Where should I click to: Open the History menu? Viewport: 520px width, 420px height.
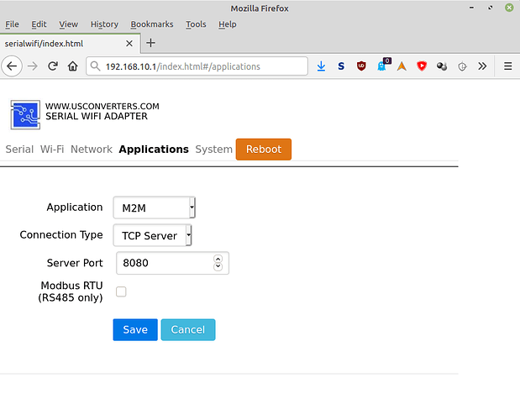coord(104,24)
